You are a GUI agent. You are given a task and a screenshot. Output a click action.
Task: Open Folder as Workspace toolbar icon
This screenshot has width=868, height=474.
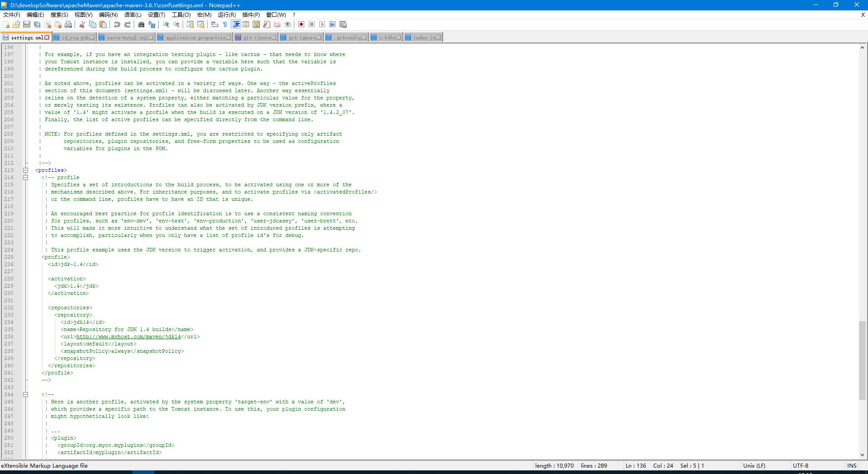(x=277, y=24)
